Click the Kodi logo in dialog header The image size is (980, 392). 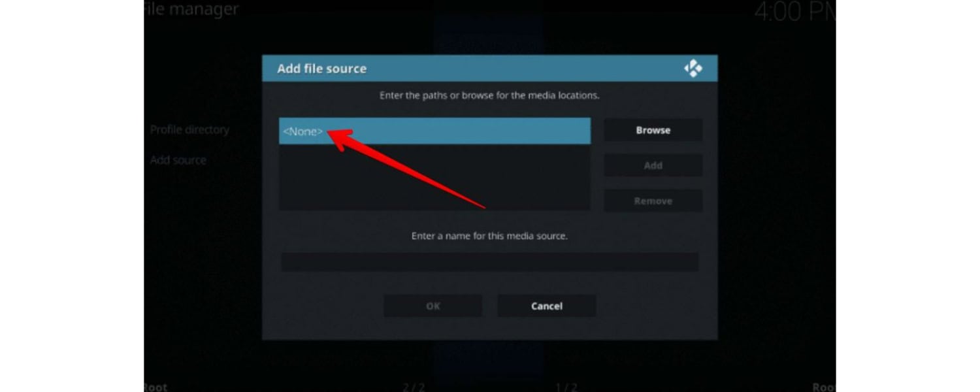pyautogui.click(x=693, y=69)
